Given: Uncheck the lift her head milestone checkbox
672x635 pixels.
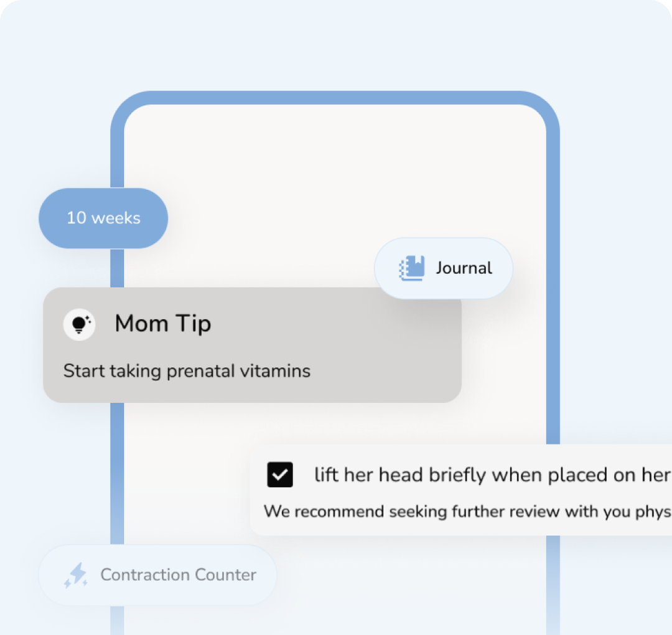Looking at the screenshot, I should pos(280,475).
